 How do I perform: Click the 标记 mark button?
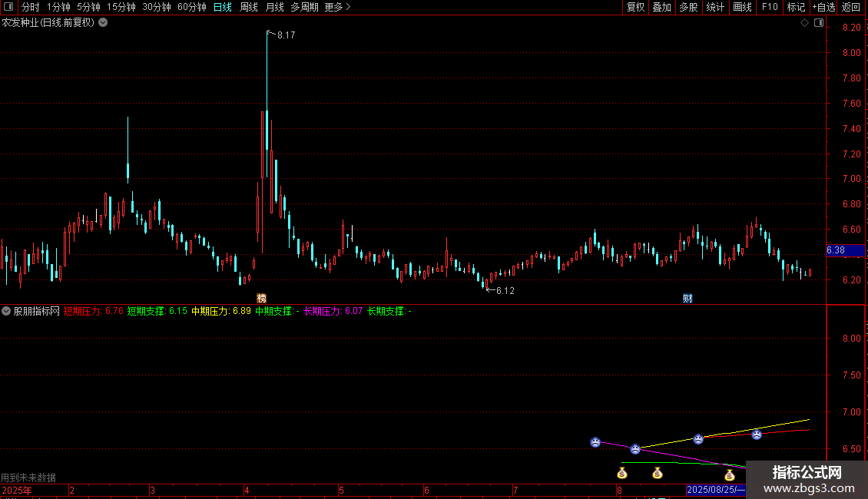796,7
